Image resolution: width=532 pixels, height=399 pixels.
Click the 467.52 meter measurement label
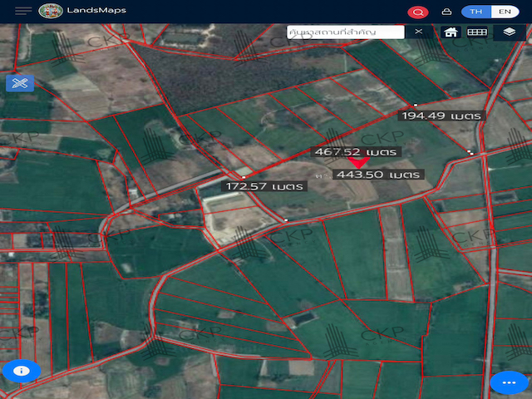(355, 152)
